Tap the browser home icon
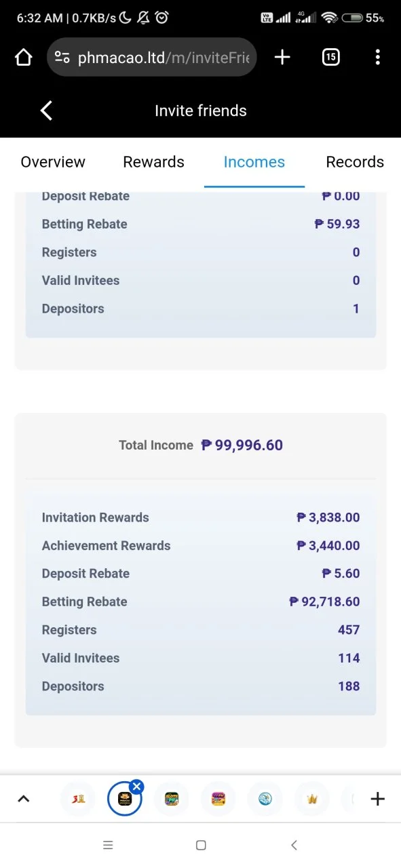 click(x=24, y=58)
